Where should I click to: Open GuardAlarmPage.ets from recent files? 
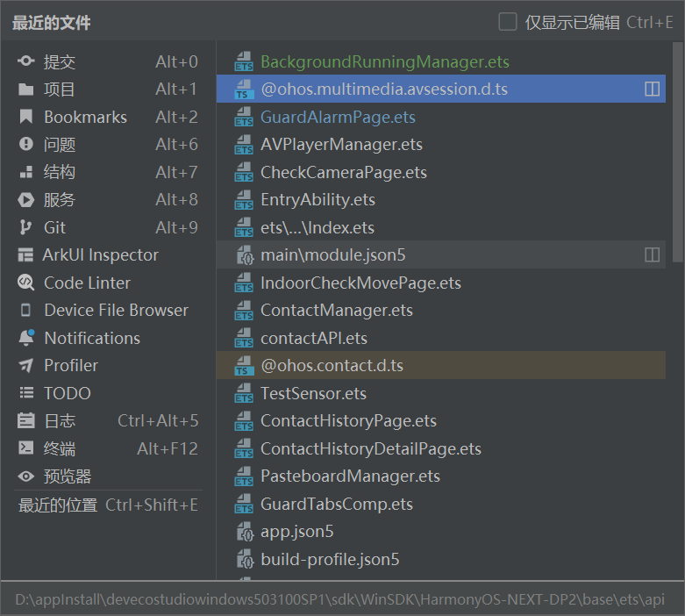[x=441, y=117]
